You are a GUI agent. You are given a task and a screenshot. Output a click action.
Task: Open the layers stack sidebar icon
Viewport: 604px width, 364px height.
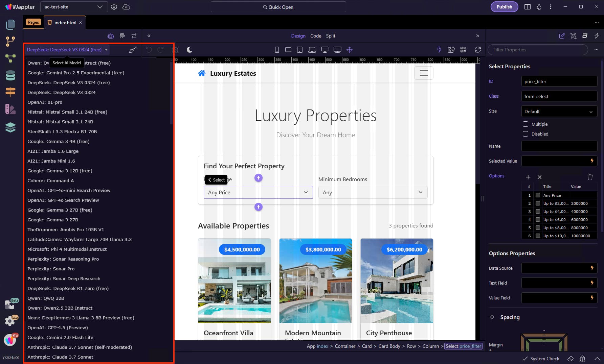tap(10, 127)
